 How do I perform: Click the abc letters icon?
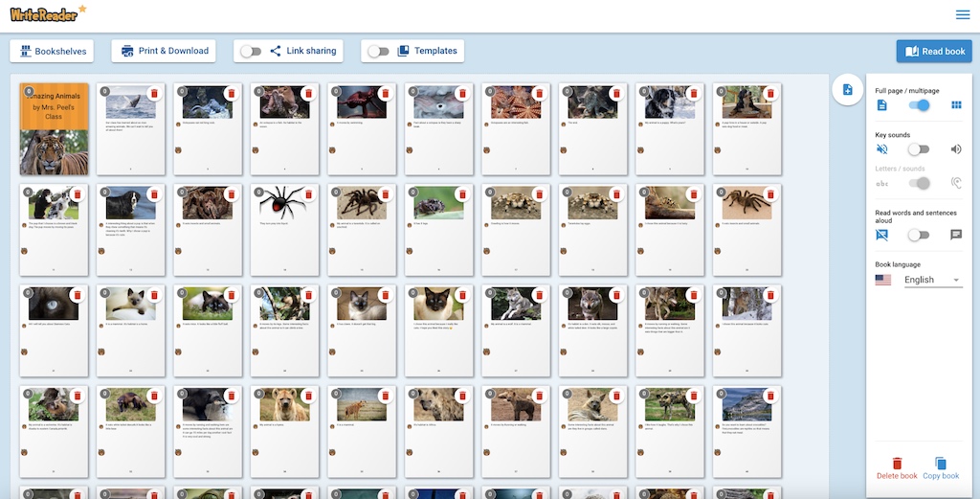tap(881, 183)
